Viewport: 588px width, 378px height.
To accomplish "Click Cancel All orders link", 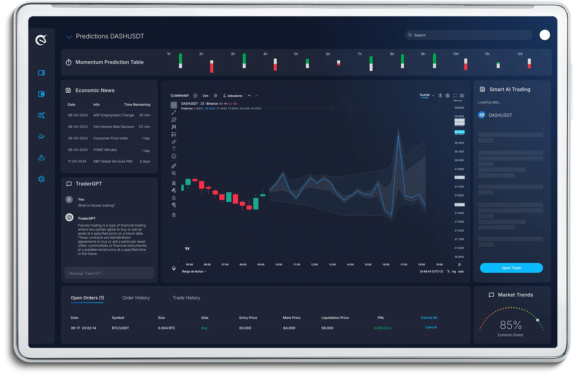I will point(429,318).
